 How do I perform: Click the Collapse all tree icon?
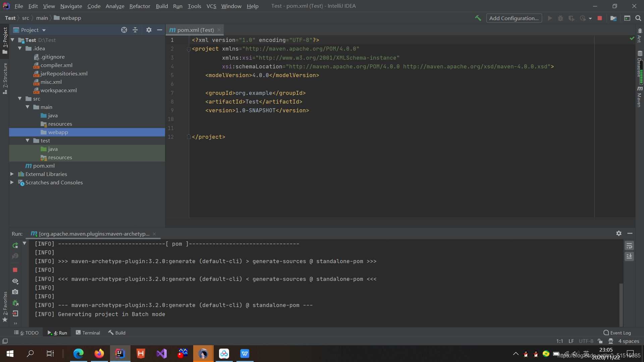[x=136, y=29]
